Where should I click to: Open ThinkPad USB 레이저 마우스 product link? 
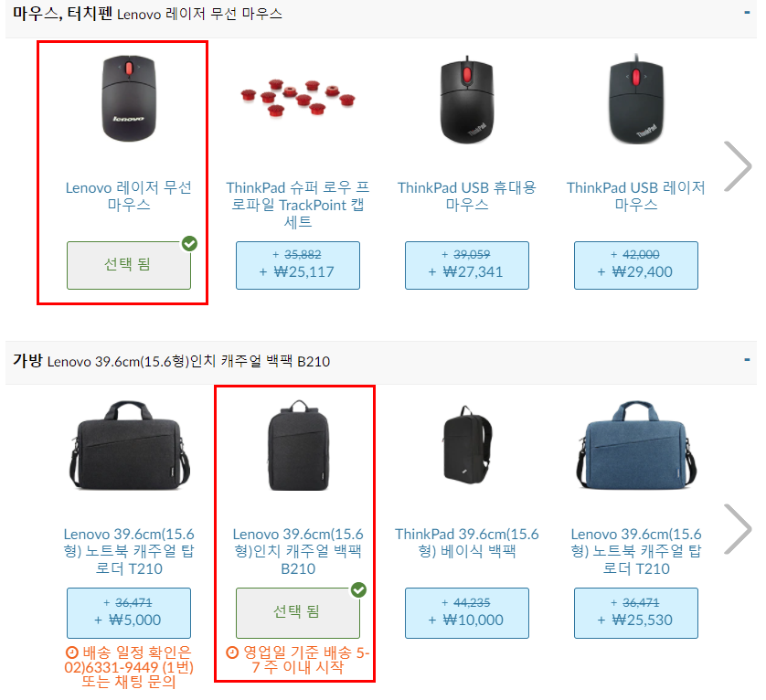[635, 196]
